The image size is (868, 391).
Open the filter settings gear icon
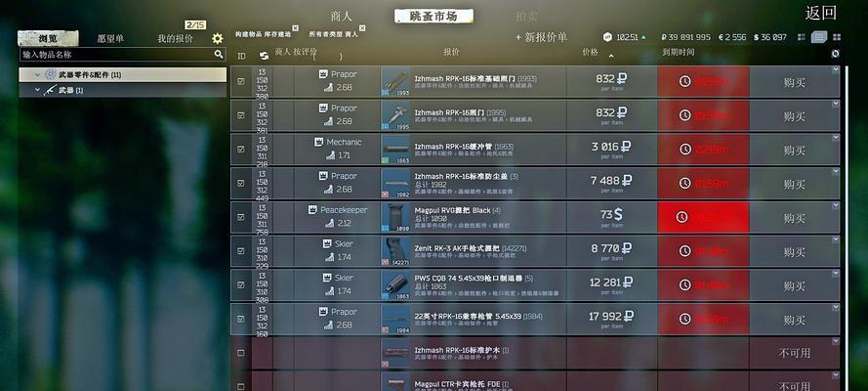pyautogui.click(x=218, y=38)
